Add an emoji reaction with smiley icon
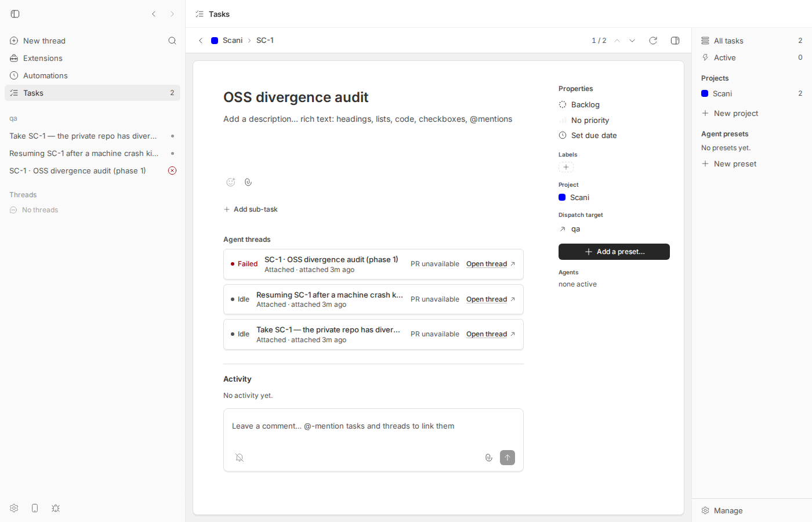812x522 pixels. (231, 182)
